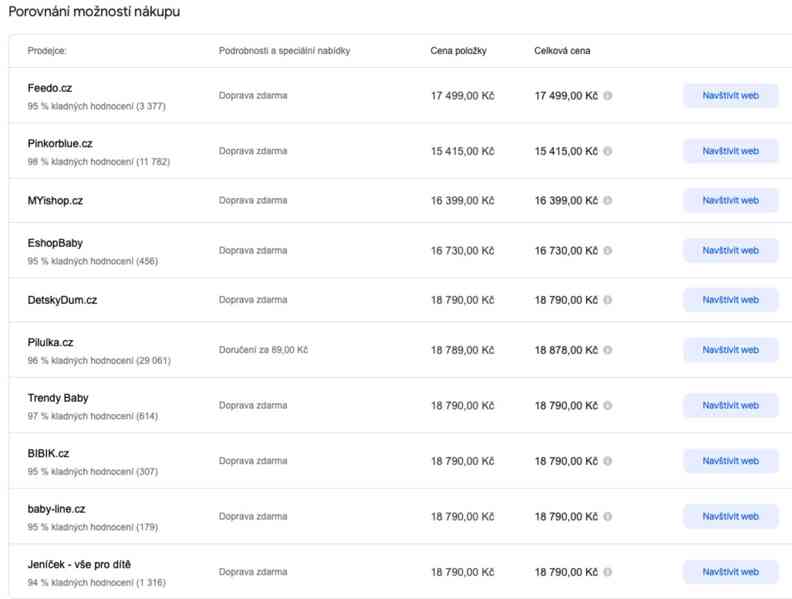
Task: Click info icon next to baby-line.cz total price
Action: coord(608,517)
